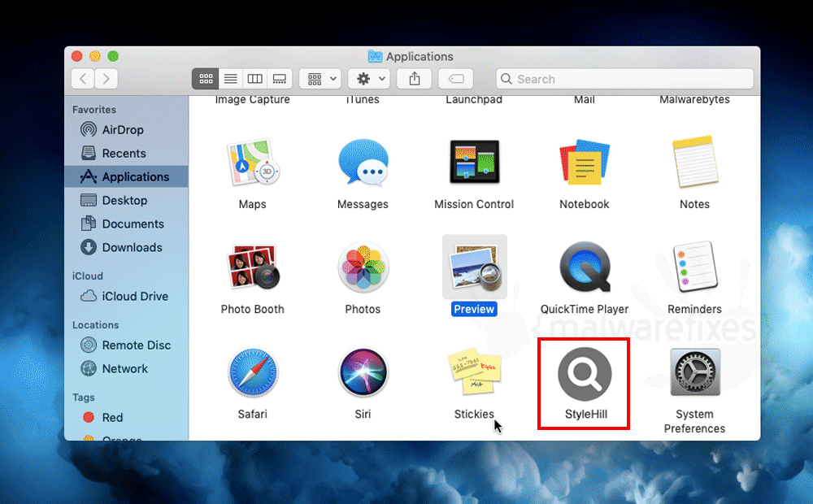Viewport: 813px width, 504px height.
Task: Select the StyleHill magnifier icon
Action: click(585, 374)
